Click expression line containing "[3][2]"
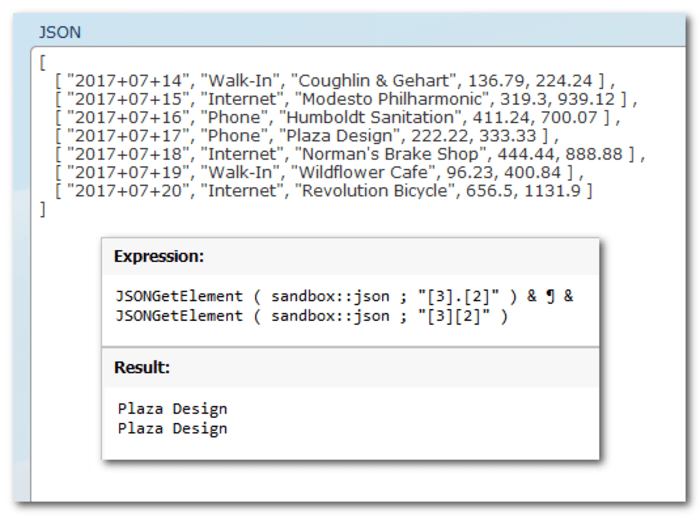Viewport: 700px width, 516px height. click(x=312, y=316)
